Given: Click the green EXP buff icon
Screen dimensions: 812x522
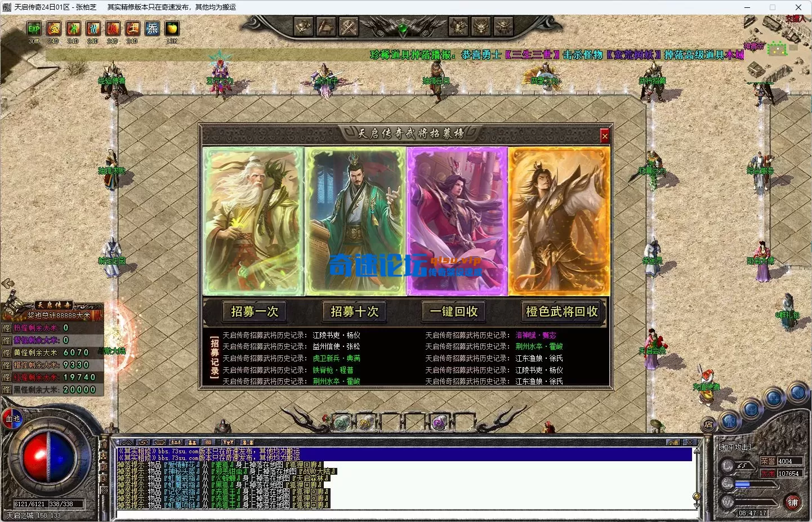Looking at the screenshot, I should [x=34, y=29].
